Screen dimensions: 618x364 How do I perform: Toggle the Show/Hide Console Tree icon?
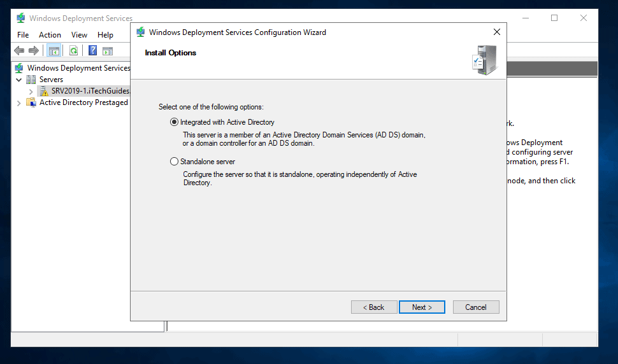[x=54, y=50]
